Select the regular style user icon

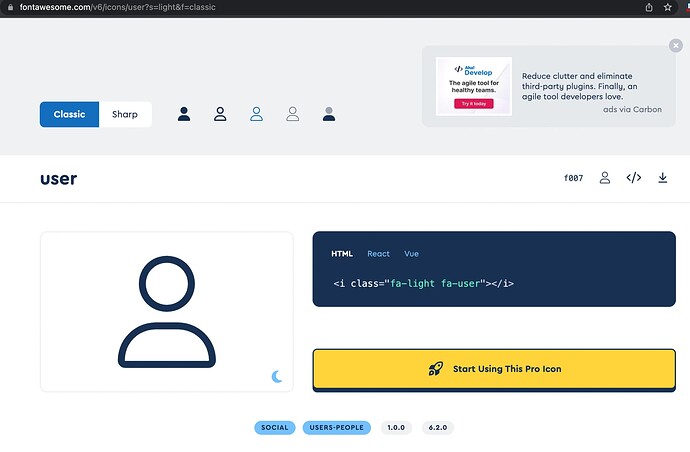(220, 114)
